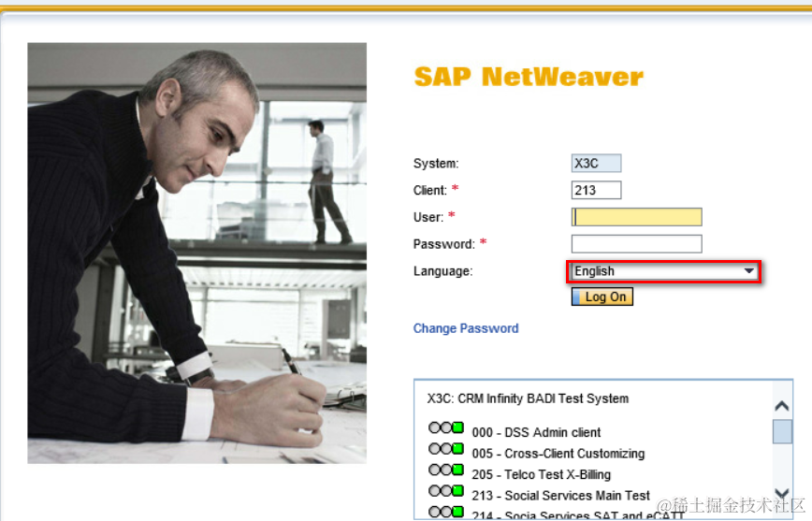Click the Client field showing 213

(x=596, y=190)
